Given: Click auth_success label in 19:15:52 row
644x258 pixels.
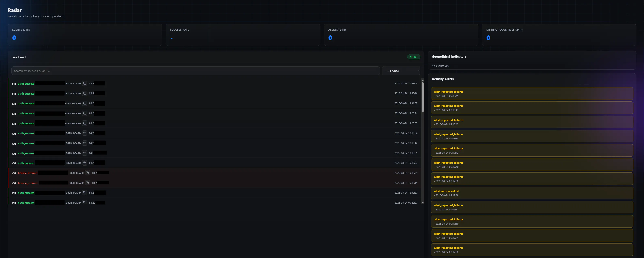Looking at the screenshot, I should click(x=26, y=133).
